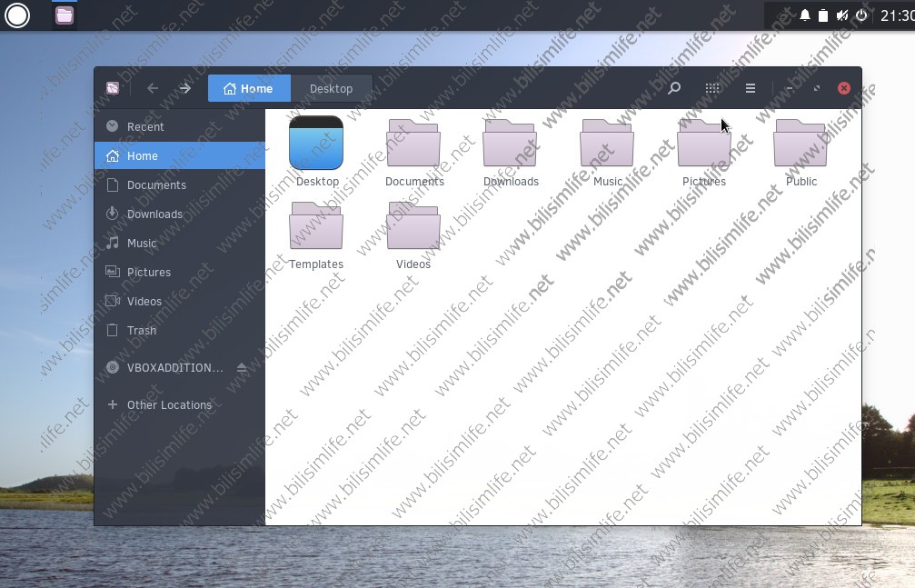This screenshot has height=588, width=915.
Task: Click the 21:30 clock in the panel
Action: coord(897,15)
